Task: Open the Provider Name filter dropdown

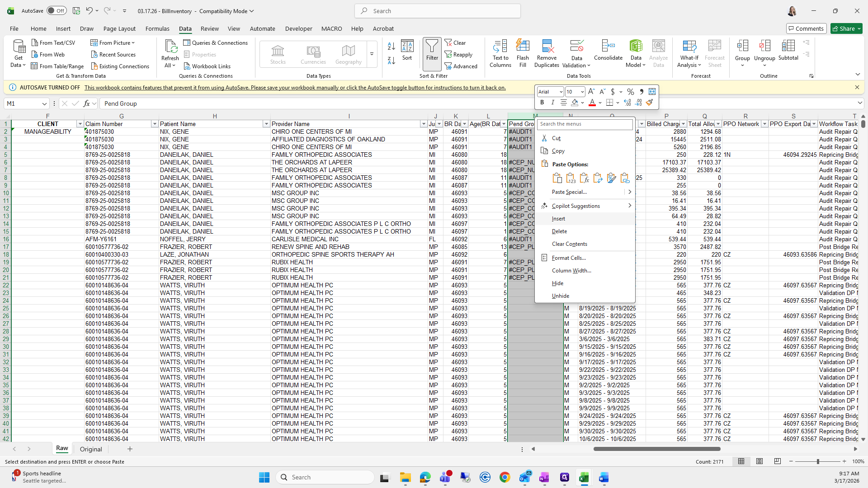Action: pos(424,124)
